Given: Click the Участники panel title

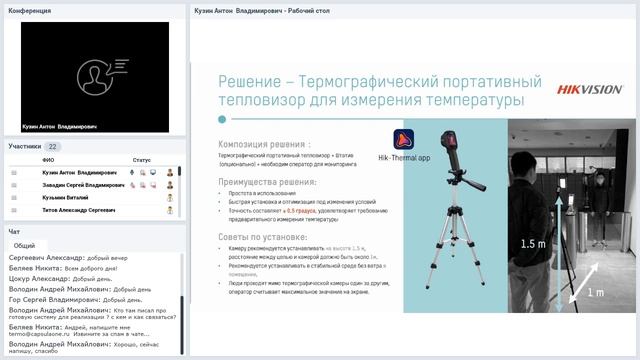Looking at the screenshot, I should click(x=25, y=146).
